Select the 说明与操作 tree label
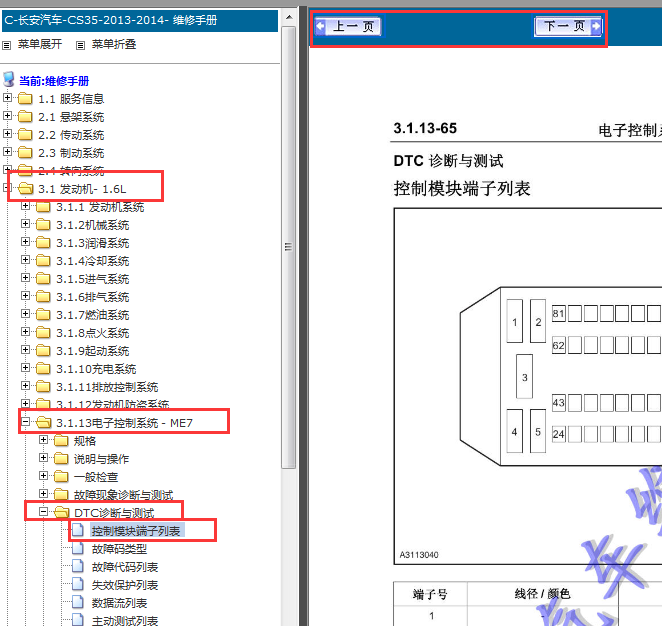662x626 pixels. [x=101, y=459]
